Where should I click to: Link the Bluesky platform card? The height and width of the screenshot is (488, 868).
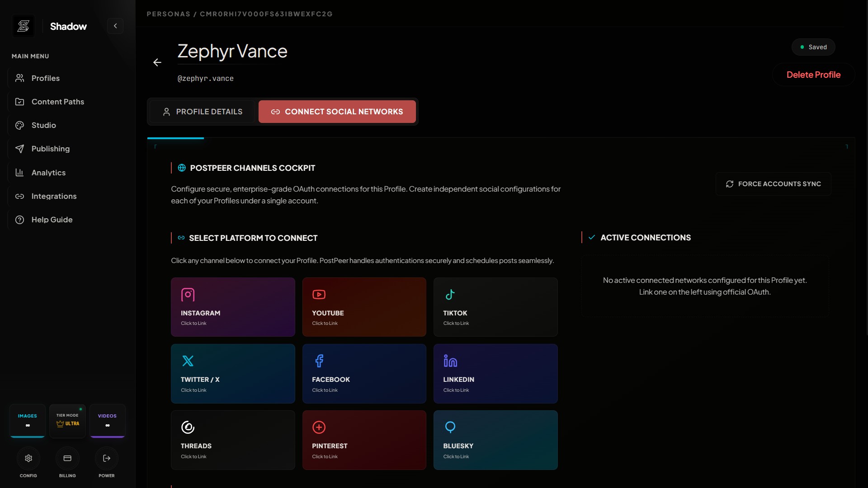(495, 440)
